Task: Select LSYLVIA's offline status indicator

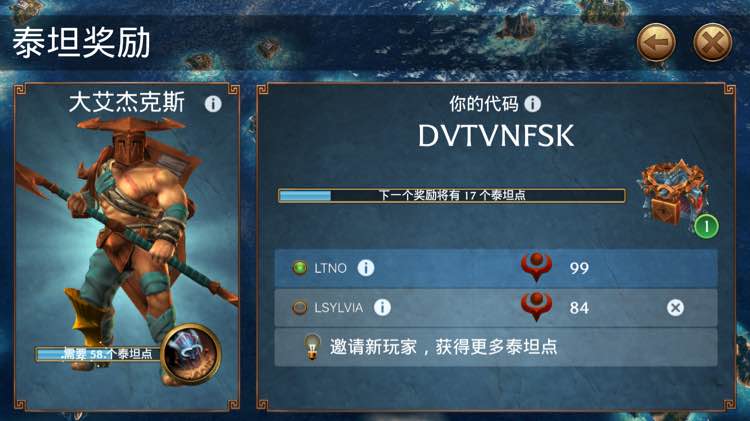Action: pos(300,307)
